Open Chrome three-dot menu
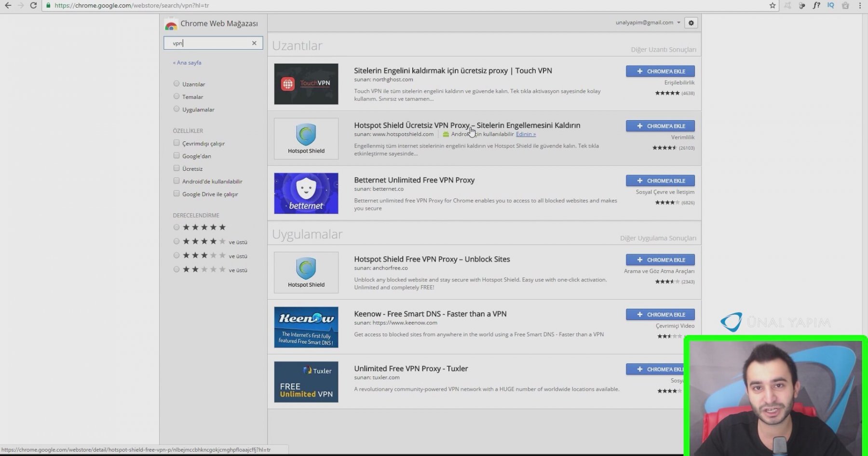 pyautogui.click(x=860, y=5)
